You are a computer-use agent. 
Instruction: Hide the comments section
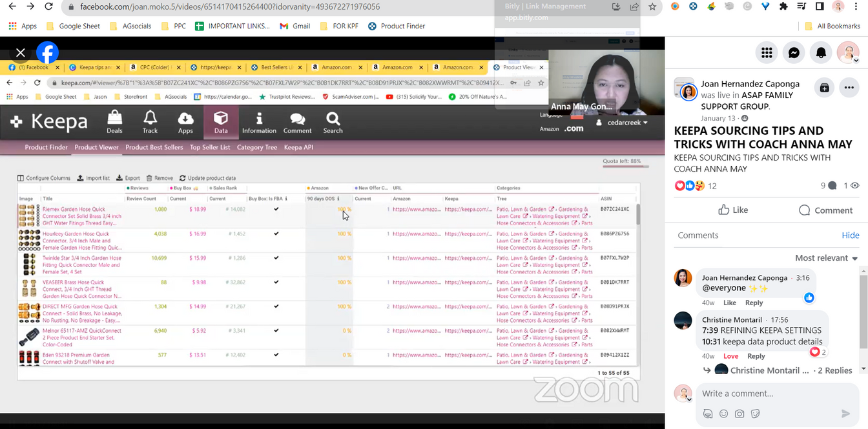tap(850, 235)
